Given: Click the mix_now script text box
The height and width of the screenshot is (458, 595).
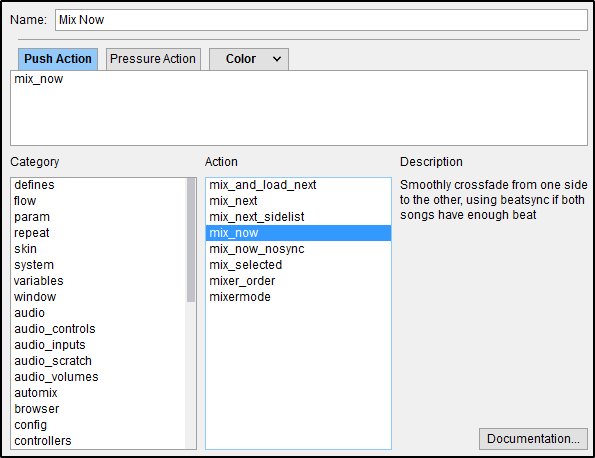Looking at the screenshot, I should (x=299, y=108).
